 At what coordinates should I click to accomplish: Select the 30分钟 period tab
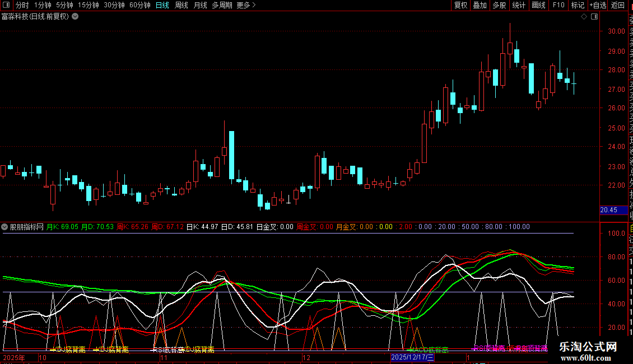coord(114,5)
